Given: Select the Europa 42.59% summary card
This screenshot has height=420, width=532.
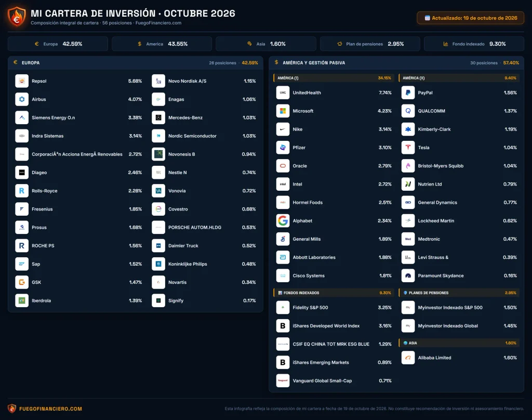Looking at the screenshot, I should click(x=58, y=44).
